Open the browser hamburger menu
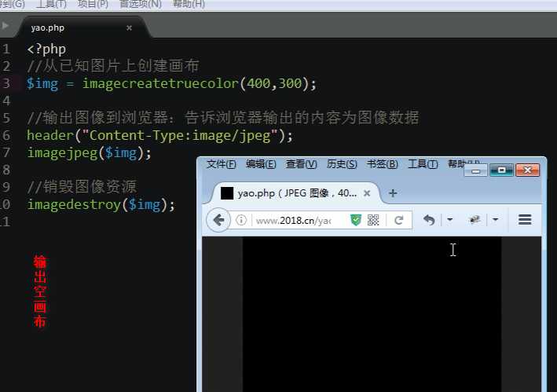The height and width of the screenshot is (392, 557). (x=525, y=220)
